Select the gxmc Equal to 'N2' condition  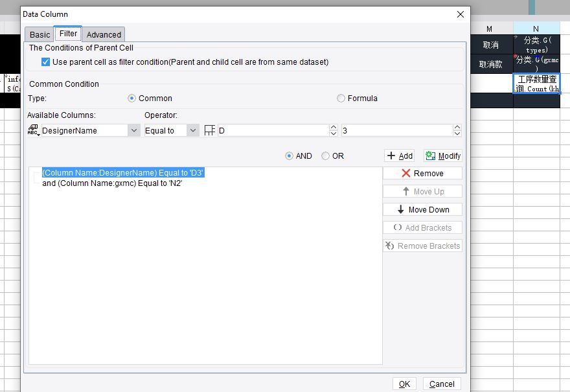click(x=112, y=183)
